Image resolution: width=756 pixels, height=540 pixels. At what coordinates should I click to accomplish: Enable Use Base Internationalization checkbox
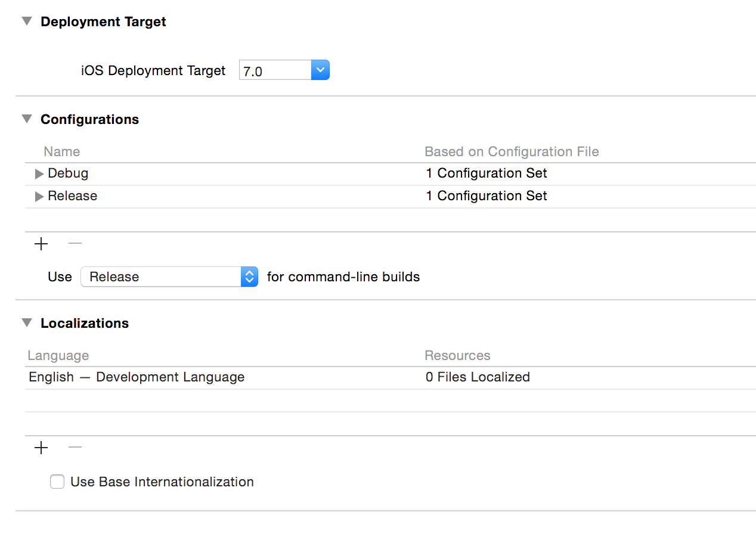(x=57, y=482)
